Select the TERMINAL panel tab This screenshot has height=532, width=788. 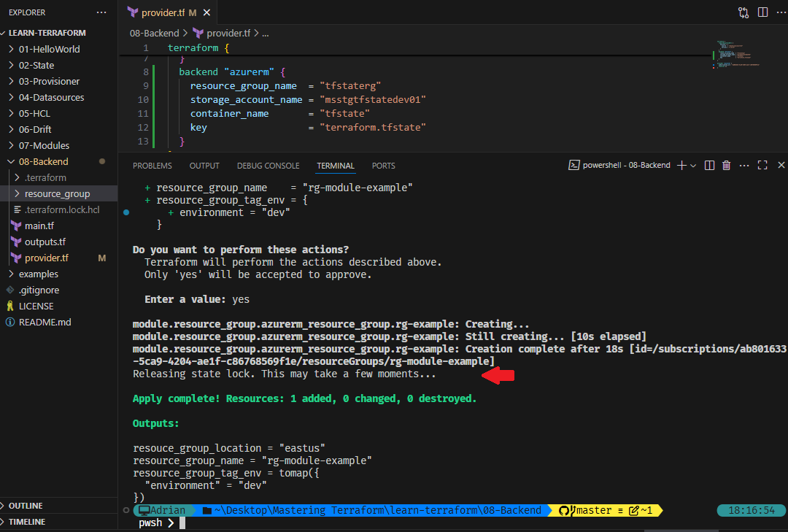point(335,166)
